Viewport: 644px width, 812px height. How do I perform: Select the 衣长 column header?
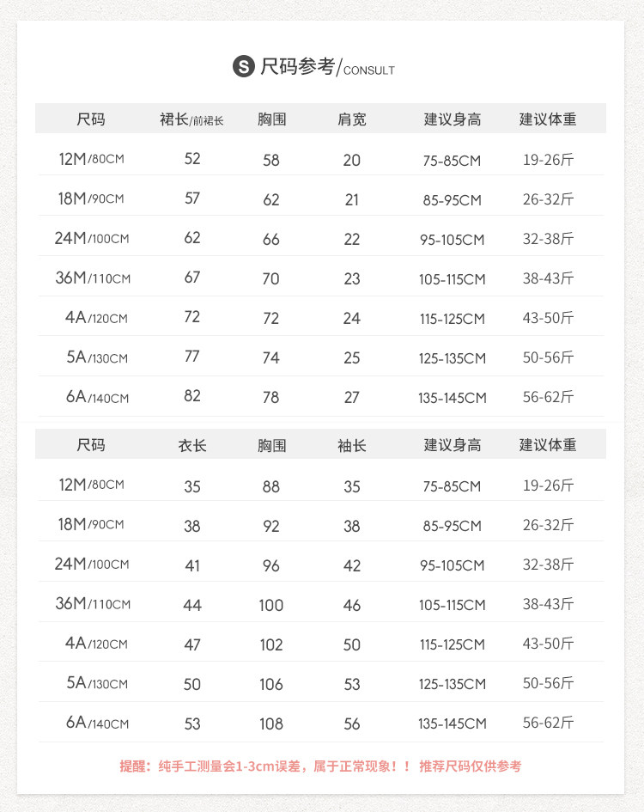(192, 445)
